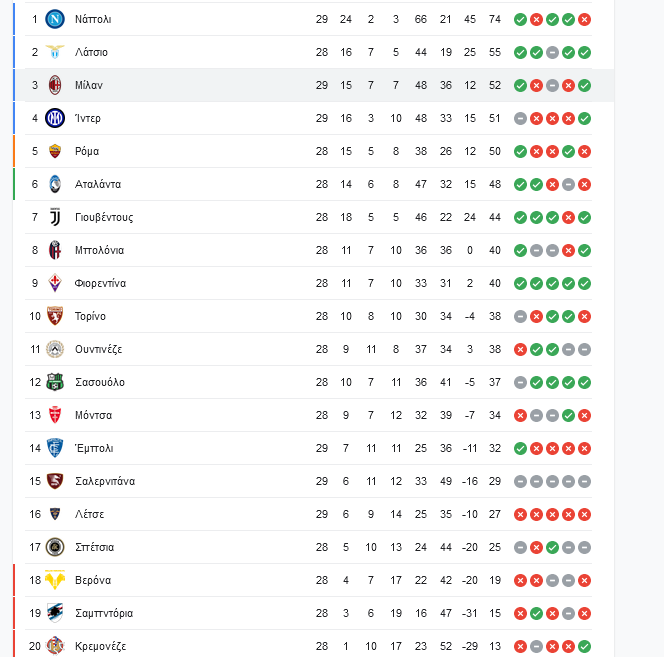Click the Inter club logo
Viewport: 664px width, 657px height.
[x=55, y=118]
